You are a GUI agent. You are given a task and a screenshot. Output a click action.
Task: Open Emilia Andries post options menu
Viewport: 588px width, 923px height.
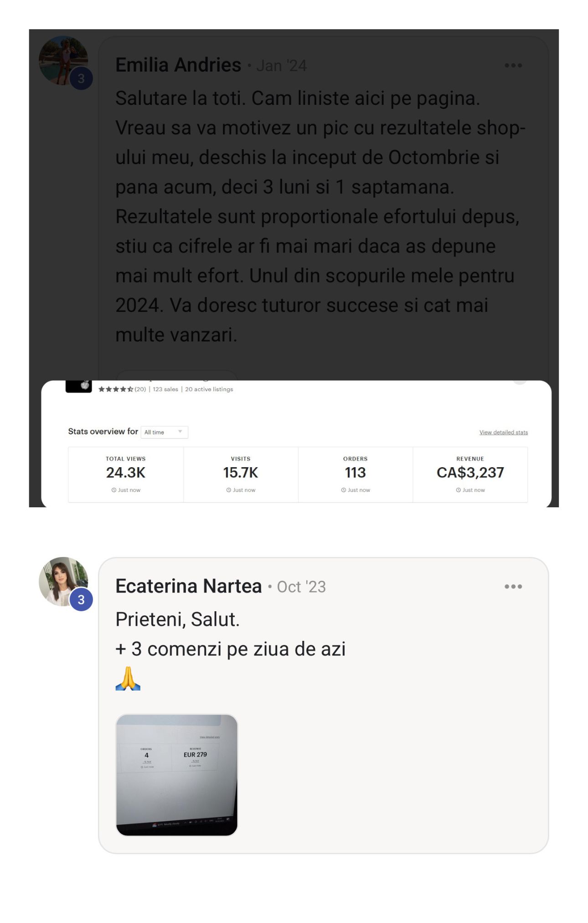[513, 66]
